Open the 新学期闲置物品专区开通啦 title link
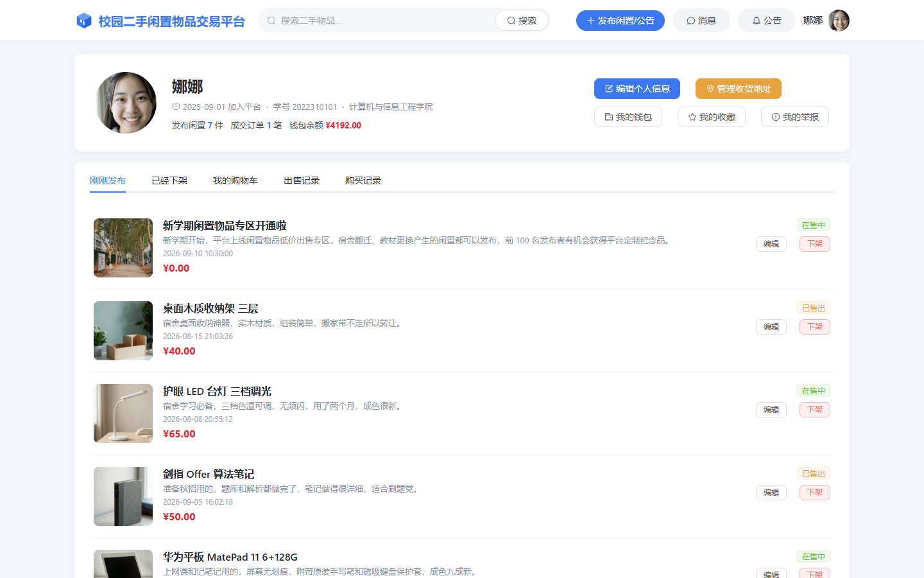This screenshot has height=578, width=924. coord(225,225)
